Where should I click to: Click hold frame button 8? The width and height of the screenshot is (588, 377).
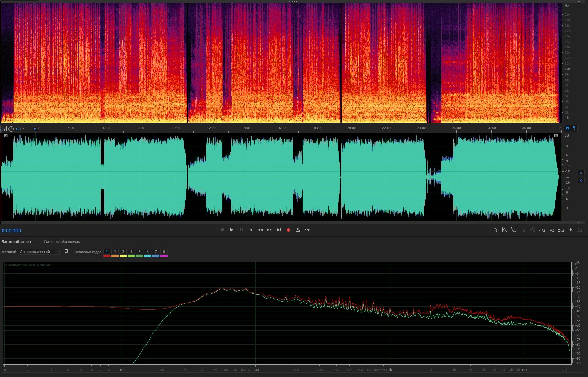[164, 252]
